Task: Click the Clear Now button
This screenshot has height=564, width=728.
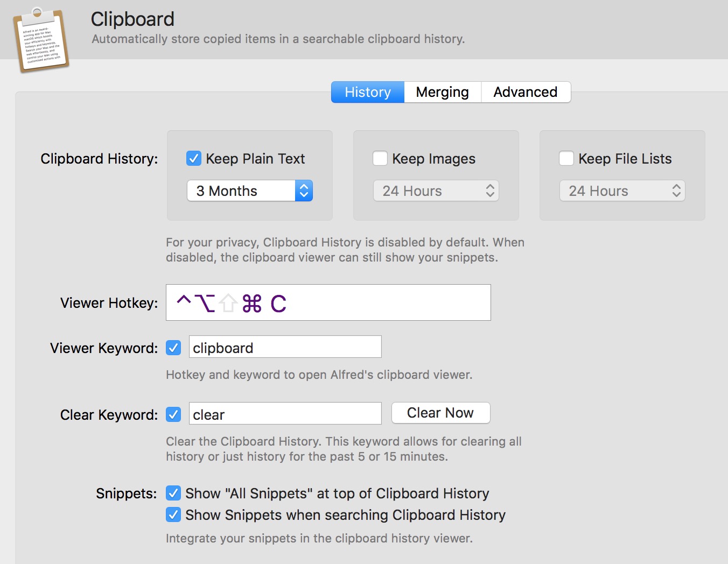Action: pos(441,413)
